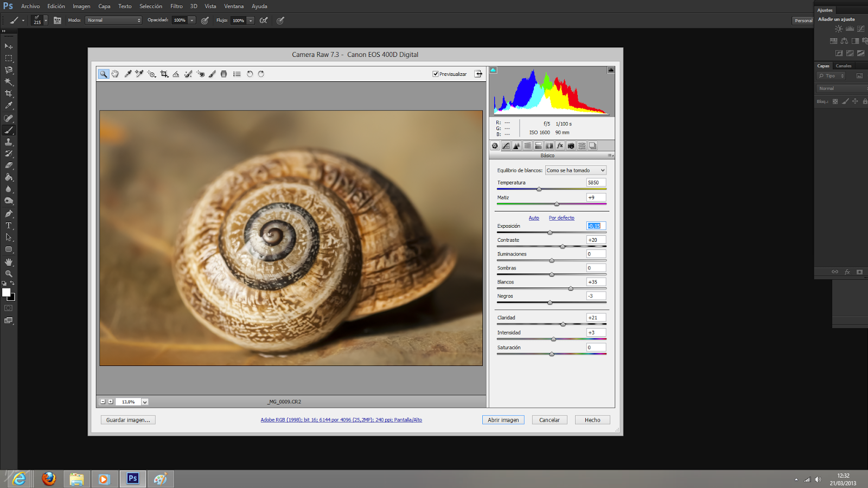Click the Exposición value field
This screenshot has width=868, height=488.
coord(596,226)
